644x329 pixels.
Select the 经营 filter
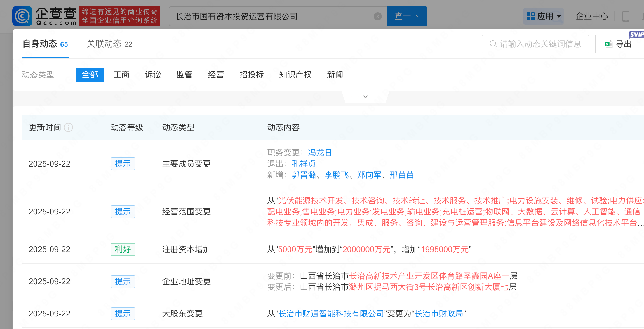216,75
